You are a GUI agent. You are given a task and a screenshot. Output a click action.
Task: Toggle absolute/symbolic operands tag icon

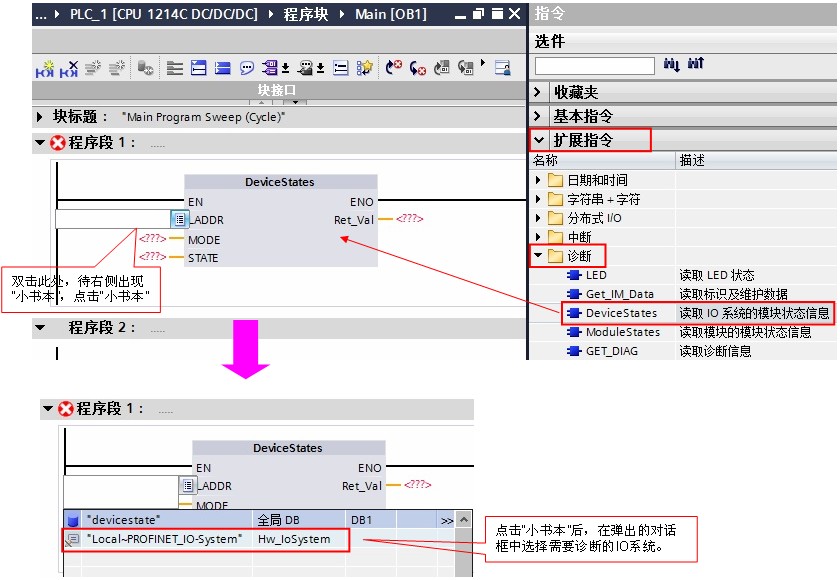[271, 68]
